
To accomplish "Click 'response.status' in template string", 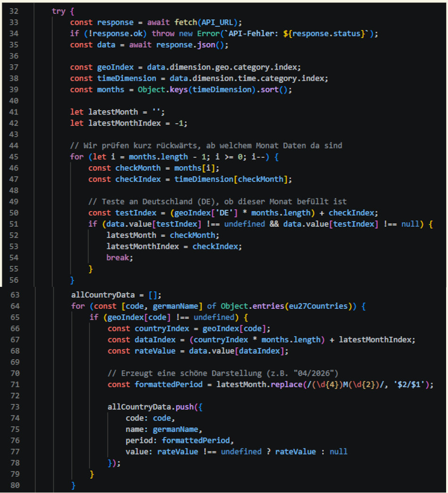I will pos(326,33).
